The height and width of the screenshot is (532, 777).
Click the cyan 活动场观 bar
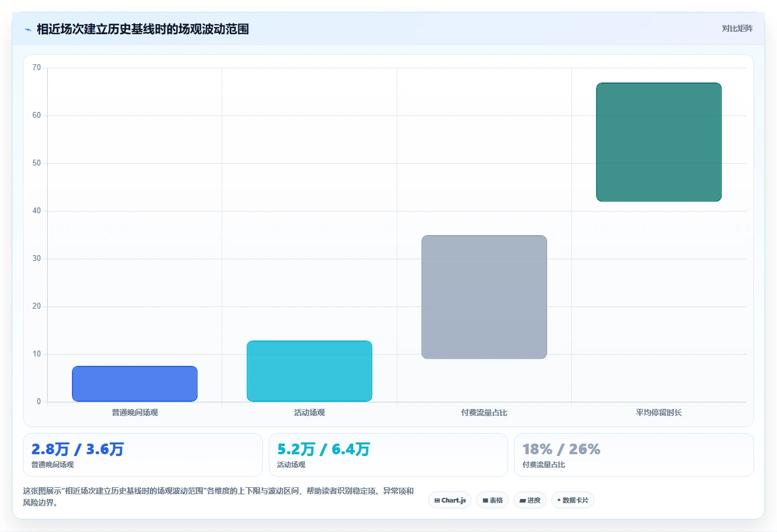pos(310,371)
